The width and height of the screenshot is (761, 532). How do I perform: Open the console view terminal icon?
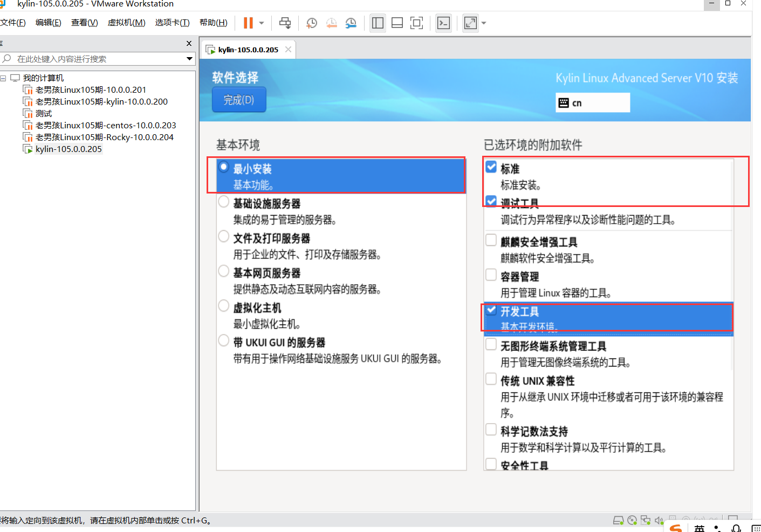[443, 23]
